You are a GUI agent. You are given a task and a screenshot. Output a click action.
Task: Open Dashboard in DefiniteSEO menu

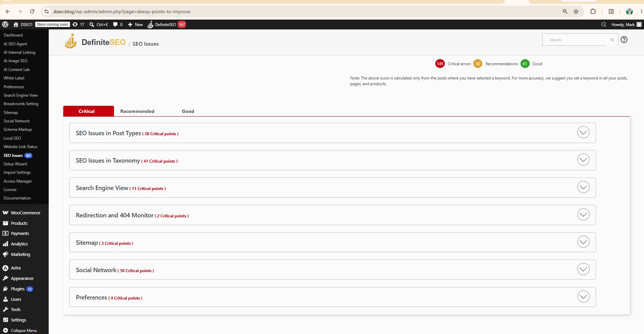click(x=13, y=35)
